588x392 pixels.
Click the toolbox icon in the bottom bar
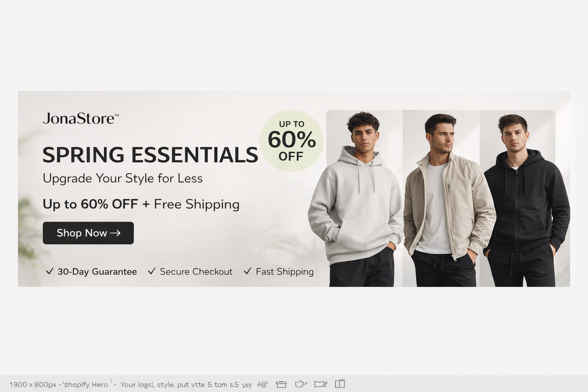(x=281, y=384)
